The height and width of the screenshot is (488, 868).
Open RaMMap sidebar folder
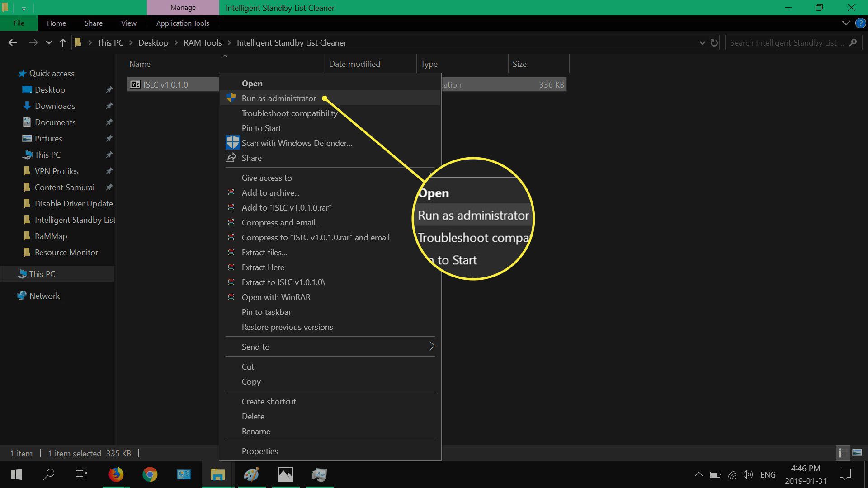51,236
